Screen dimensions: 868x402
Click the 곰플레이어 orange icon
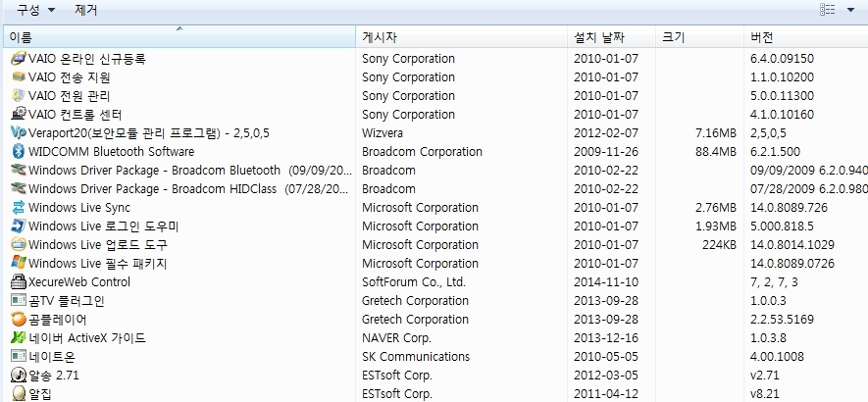[x=18, y=320]
